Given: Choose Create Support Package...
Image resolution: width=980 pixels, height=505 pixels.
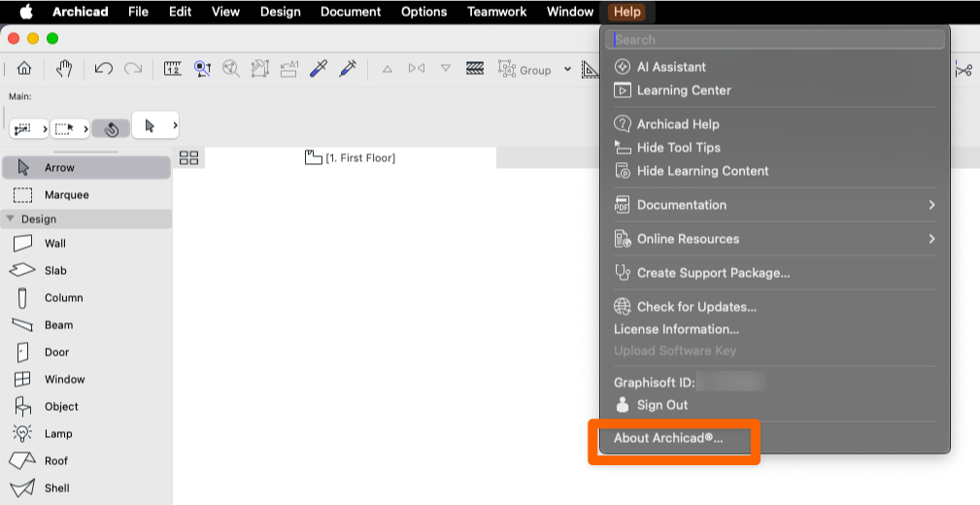Looking at the screenshot, I should 775,273.
